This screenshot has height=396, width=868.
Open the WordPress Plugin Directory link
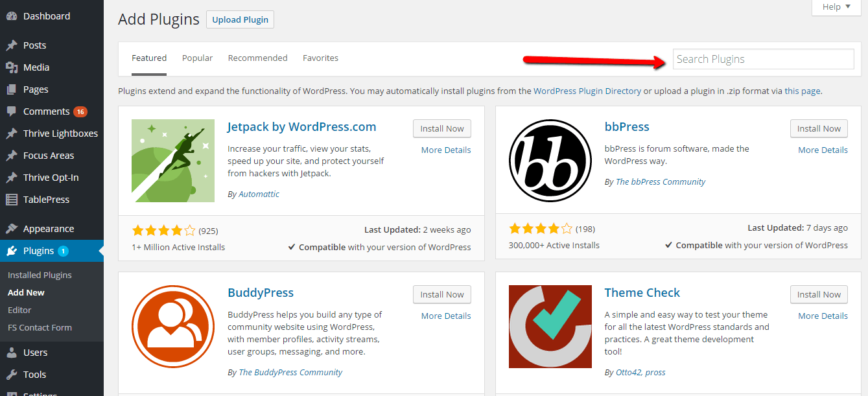coord(587,91)
